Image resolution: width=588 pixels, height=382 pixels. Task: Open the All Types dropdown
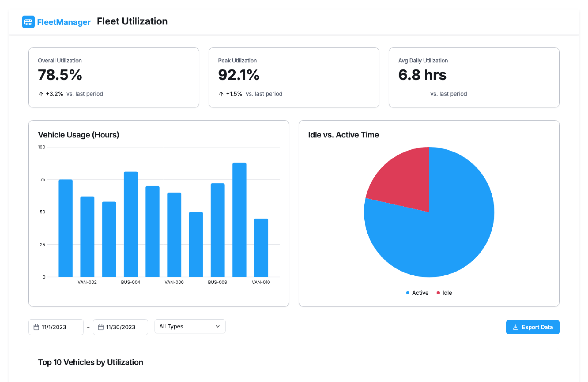[x=184, y=326]
